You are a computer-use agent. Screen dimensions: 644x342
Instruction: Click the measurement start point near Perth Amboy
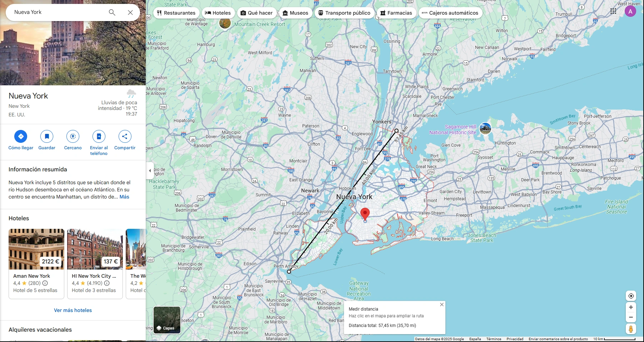(x=289, y=272)
